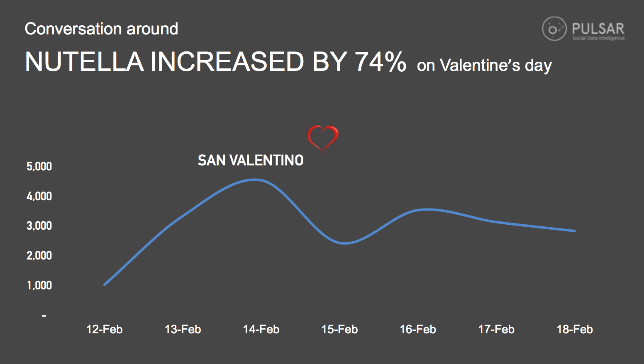Click the red heart icon

[322, 138]
